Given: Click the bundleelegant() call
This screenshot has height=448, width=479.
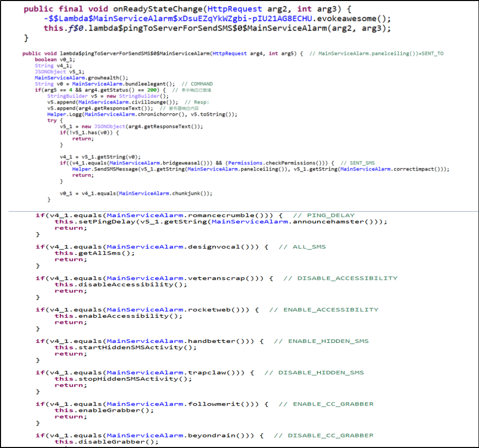Looking at the screenshot, I should coord(153,84).
